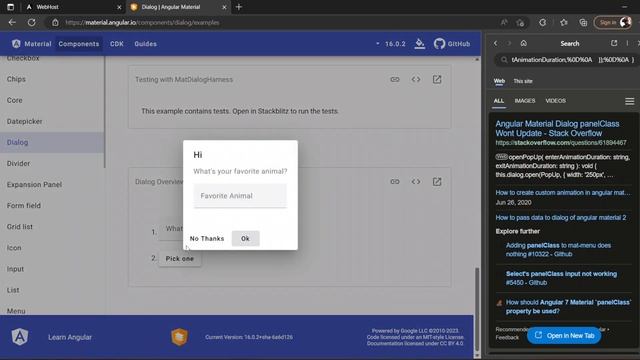Click the sidebar search query box
The width and height of the screenshot is (640, 360).
pyautogui.click(x=567, y=60)
